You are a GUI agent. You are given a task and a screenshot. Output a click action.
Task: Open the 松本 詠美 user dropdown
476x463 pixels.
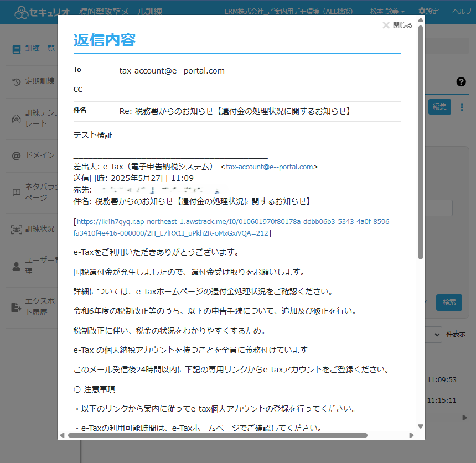click(387, 12)
